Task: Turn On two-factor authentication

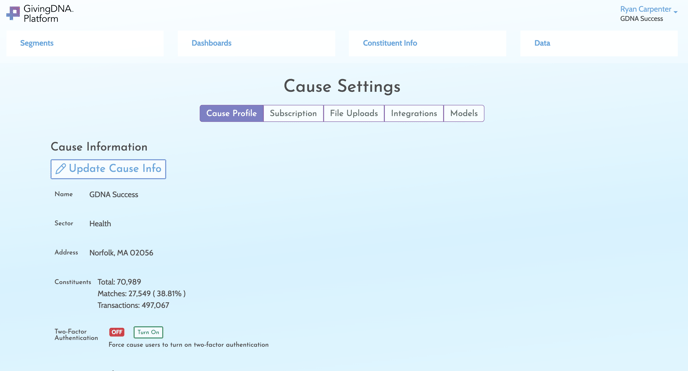Action: pyautogui.click(x=148, y=332)
